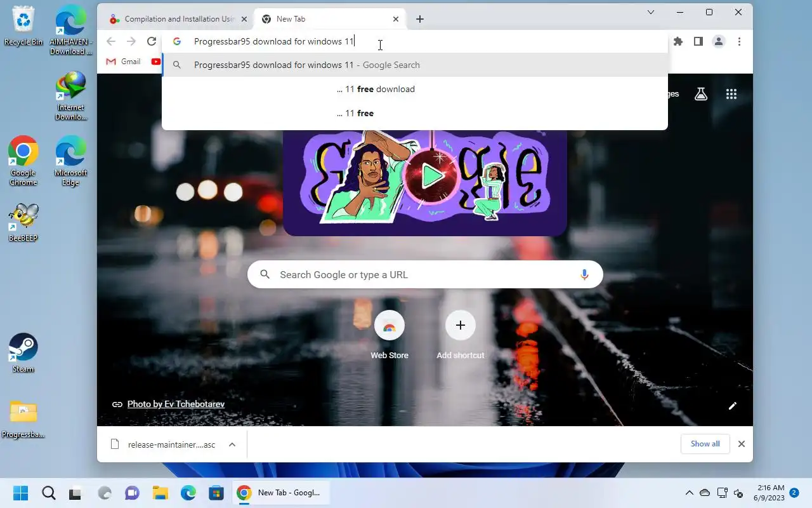This screenshot has width=812, height=508.
Task: Open Web Store shortcut
Action: 390,335
